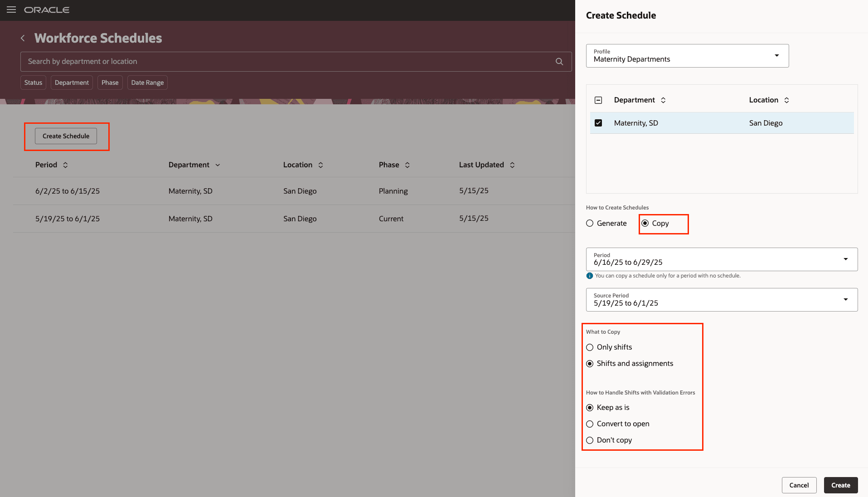Click San Diego in the Planning row

click(x=300, y=191)
